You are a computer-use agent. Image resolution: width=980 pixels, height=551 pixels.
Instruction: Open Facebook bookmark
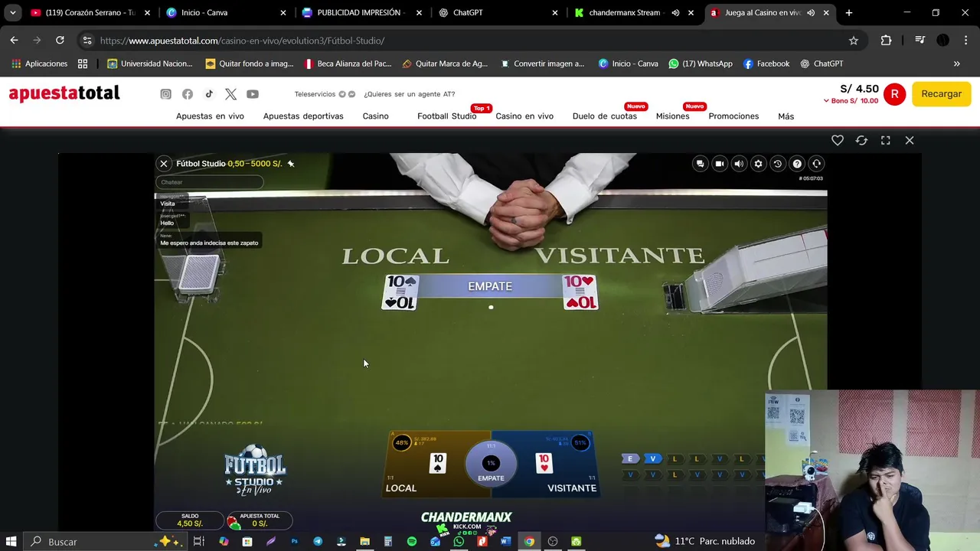[x=766, y=64]
